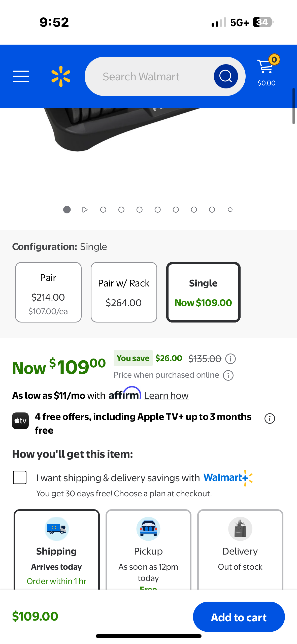The height and width of the screenshot is (644, 297).
Task: Choose the Shipping fulfillment option
Action: [x=57, y=549]
